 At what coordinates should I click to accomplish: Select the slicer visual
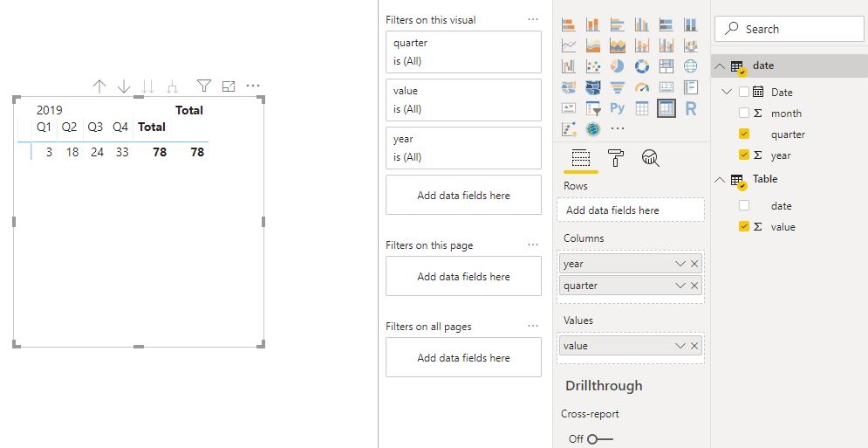(x=593, y=108)
